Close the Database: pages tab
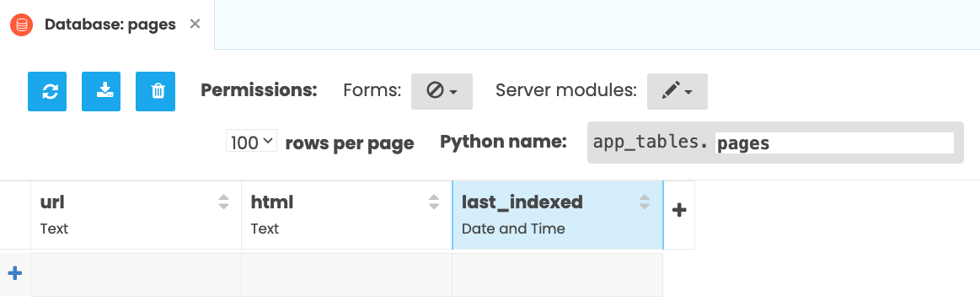Image resolution: width=980 pixels, height=307 pixels. 195,24
